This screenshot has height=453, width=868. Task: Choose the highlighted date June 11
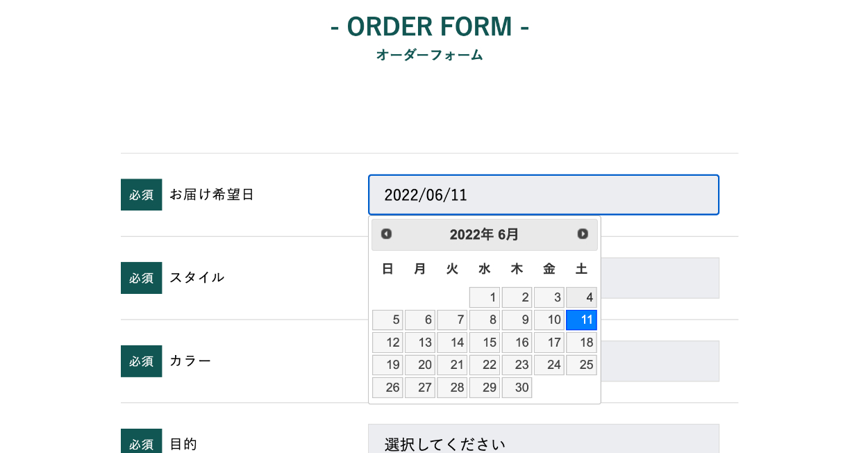581,320
